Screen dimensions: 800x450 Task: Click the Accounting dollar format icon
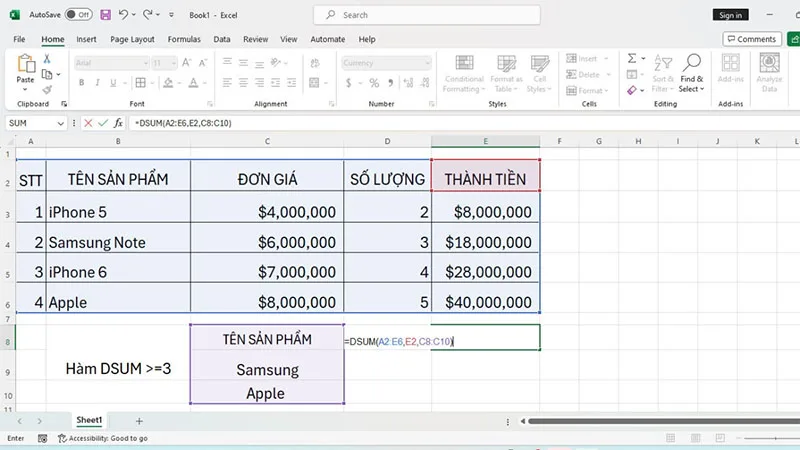coord(348,83)
